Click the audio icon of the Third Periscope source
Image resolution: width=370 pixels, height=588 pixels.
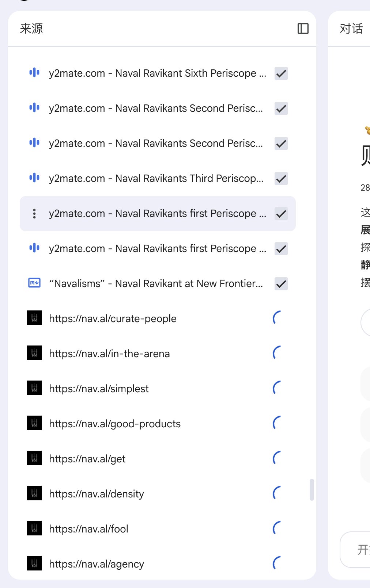(x=34, y=178)
